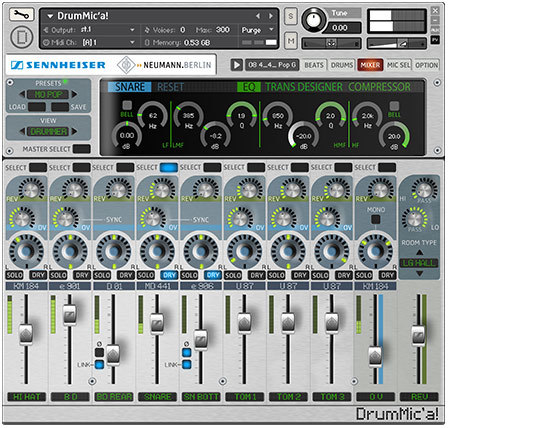This screenshot has width=558, height=428.
Task: Toggle the HF BELL switch
Action: (394, 106)
